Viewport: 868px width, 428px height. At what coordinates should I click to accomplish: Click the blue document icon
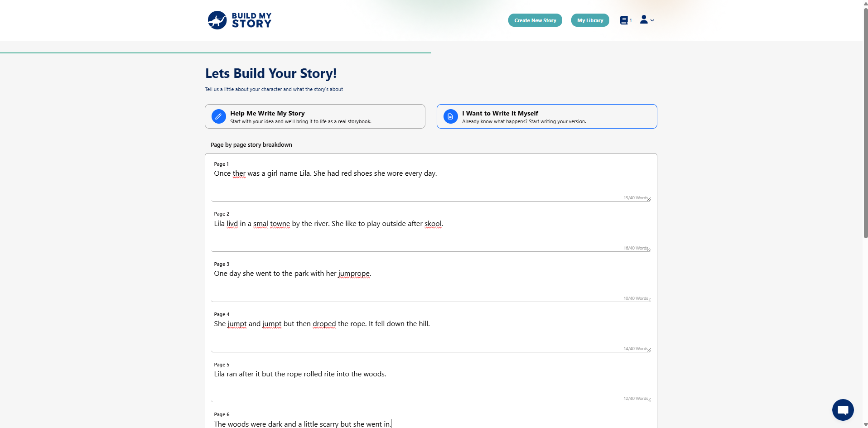(450, 116)
